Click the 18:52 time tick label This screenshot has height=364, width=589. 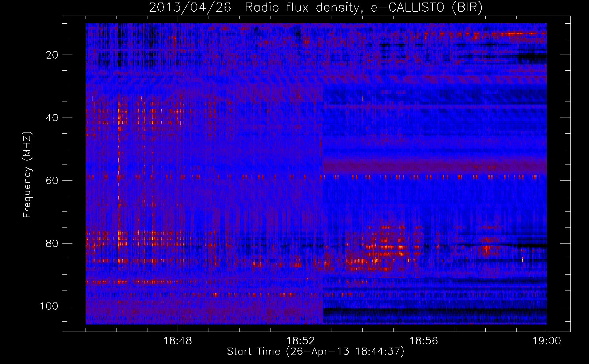[301, 341]
